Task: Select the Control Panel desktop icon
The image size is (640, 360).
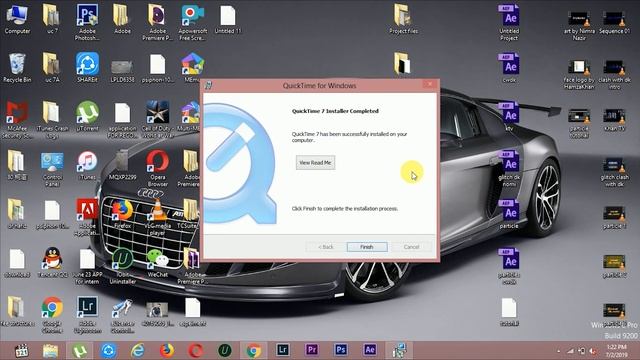Action: pyautogui.click(x=52, y=169)
